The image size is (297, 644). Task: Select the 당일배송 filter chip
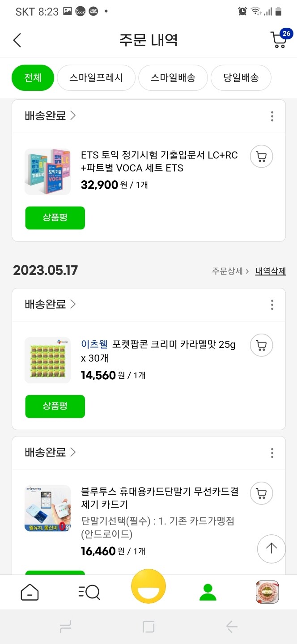pyautogui.click(x=241, y=77)
